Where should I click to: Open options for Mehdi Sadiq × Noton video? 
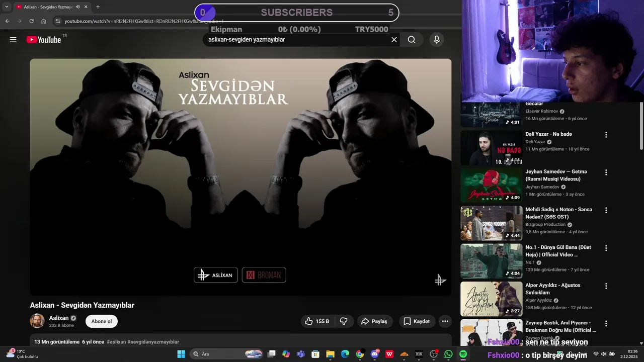[x=606, y=210]
